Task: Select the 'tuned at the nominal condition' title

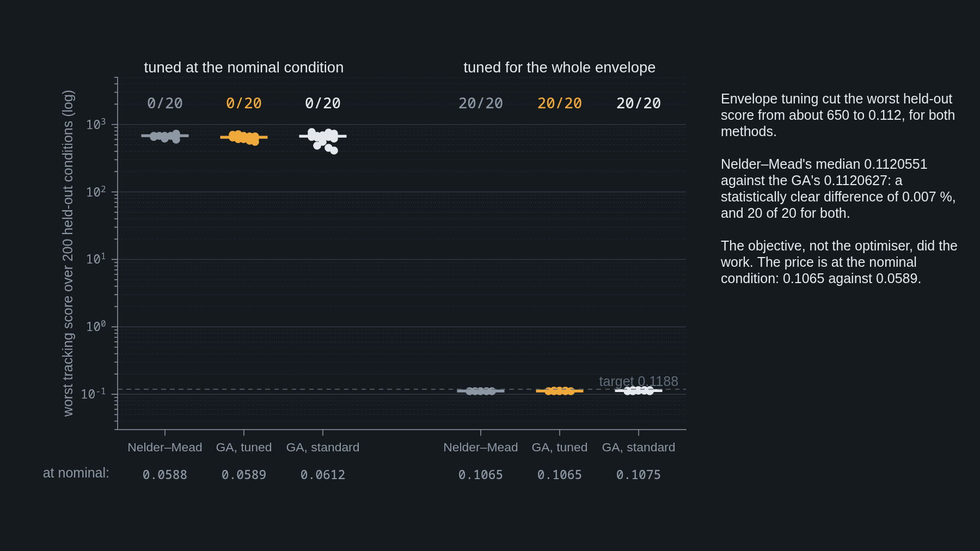Action: (x=244, y=68)
